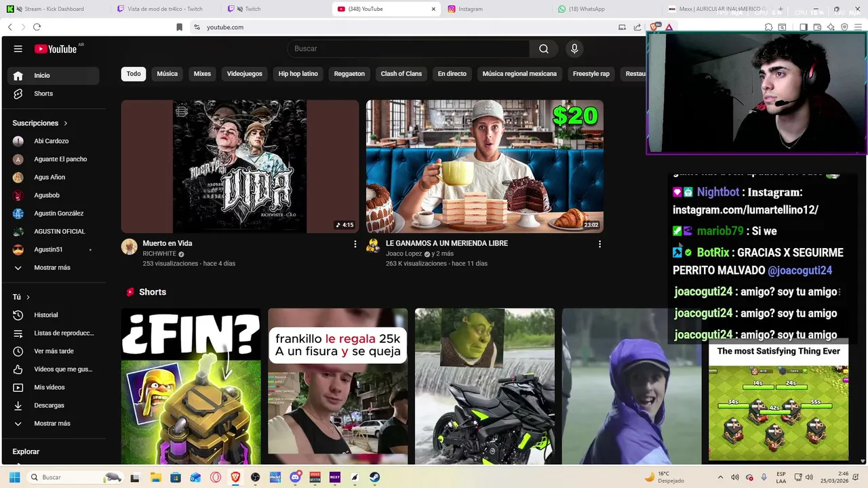The width and height of the screenshot is (868, 488).
Task: Click the search magnifier button
Action: [x=544, y=49]
